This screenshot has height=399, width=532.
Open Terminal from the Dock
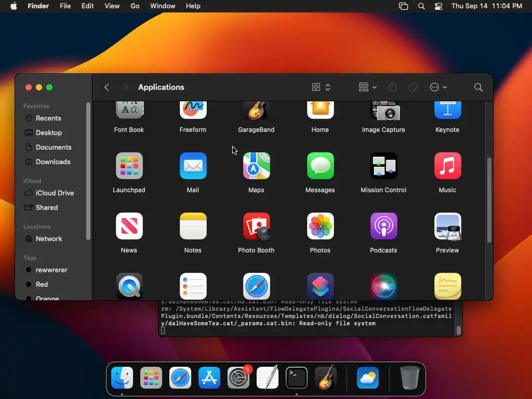(297, 378)
